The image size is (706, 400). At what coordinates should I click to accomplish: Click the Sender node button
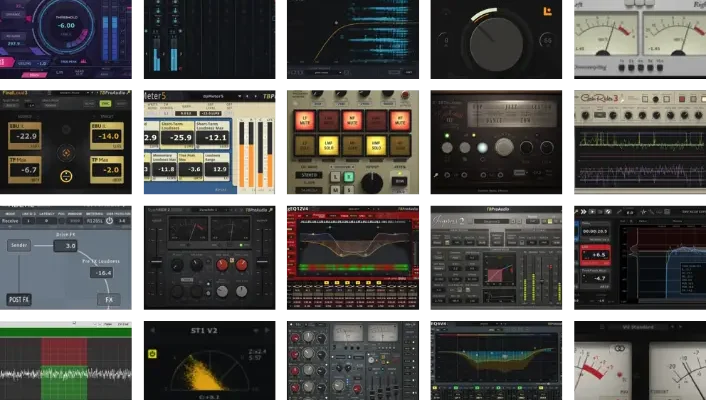(x=22, y=243)
